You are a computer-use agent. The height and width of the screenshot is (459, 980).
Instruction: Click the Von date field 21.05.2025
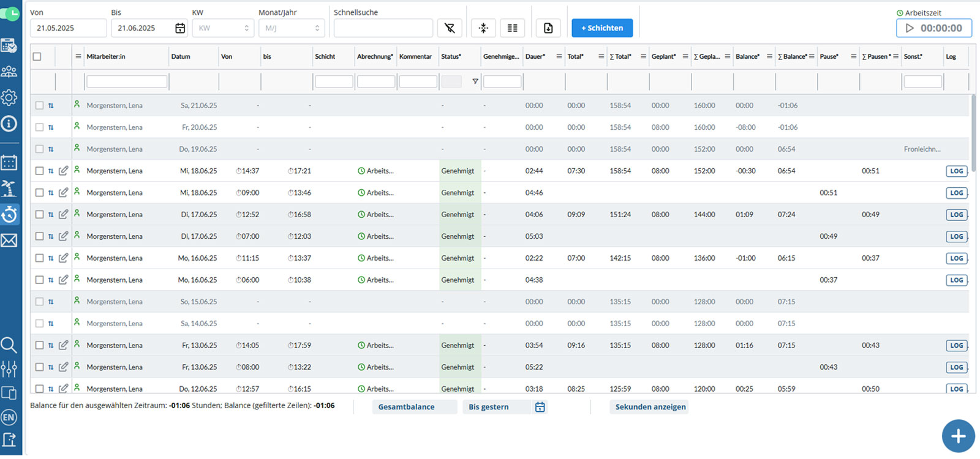tap(69, 28)
